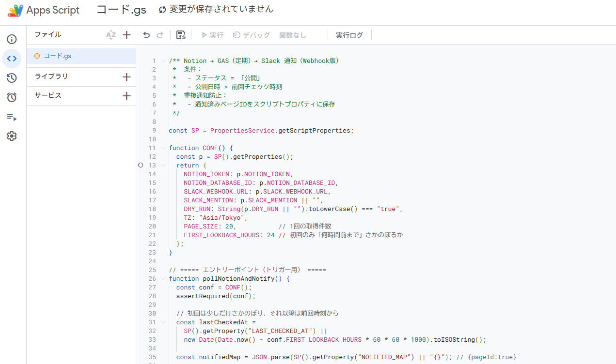Toggle breakpoint marker on line 13

click(x=141, y=165)
